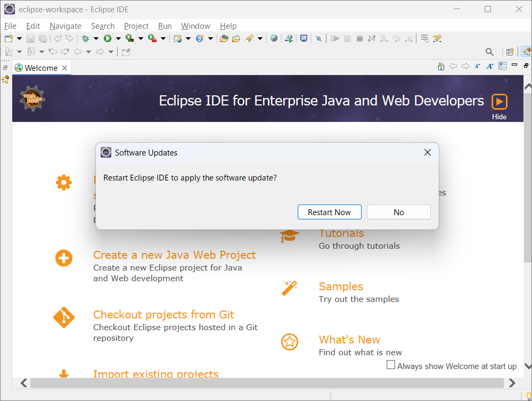Open Create a new Java Web Project link

(174, 255)
